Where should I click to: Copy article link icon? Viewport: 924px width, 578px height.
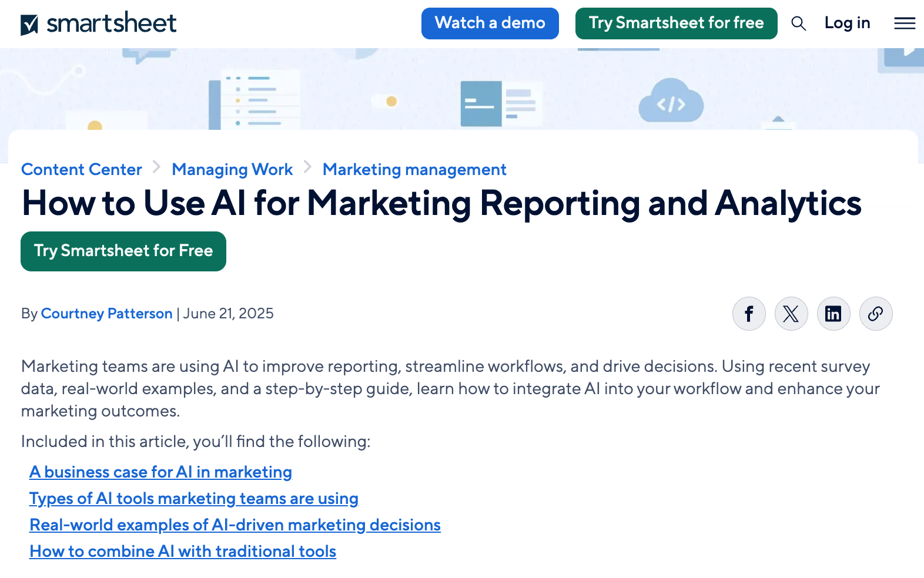coord(876,314)
